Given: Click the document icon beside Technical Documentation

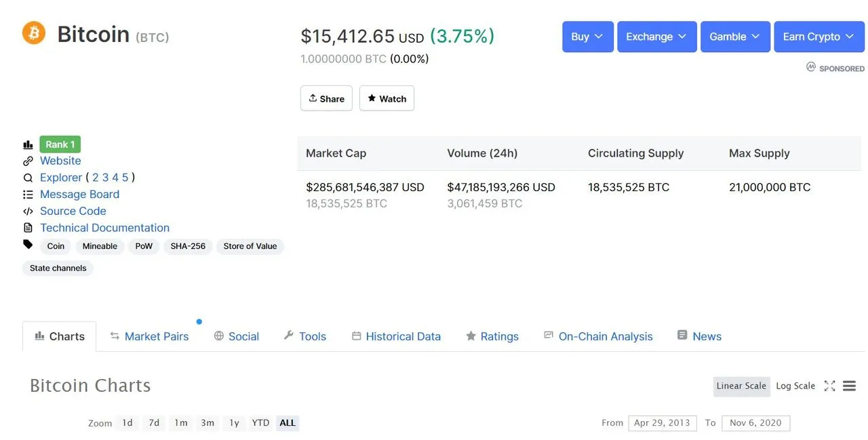Looking at the screenshot, I should click(28, 228).
